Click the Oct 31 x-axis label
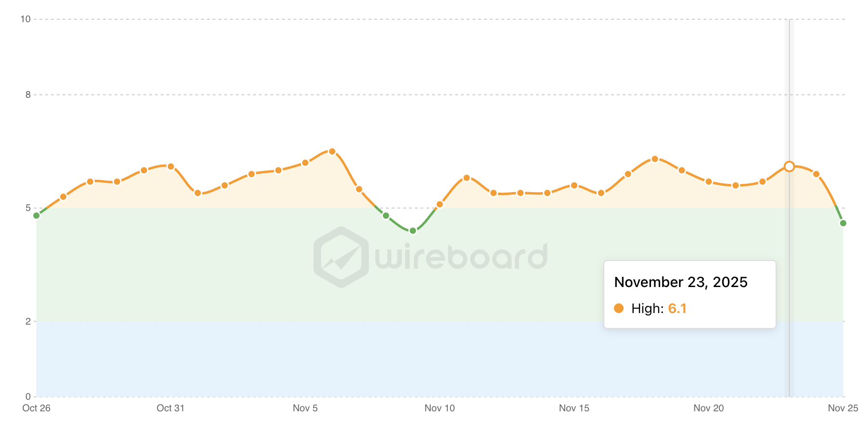This screenshot has width=868, height=445. (170, 408)
